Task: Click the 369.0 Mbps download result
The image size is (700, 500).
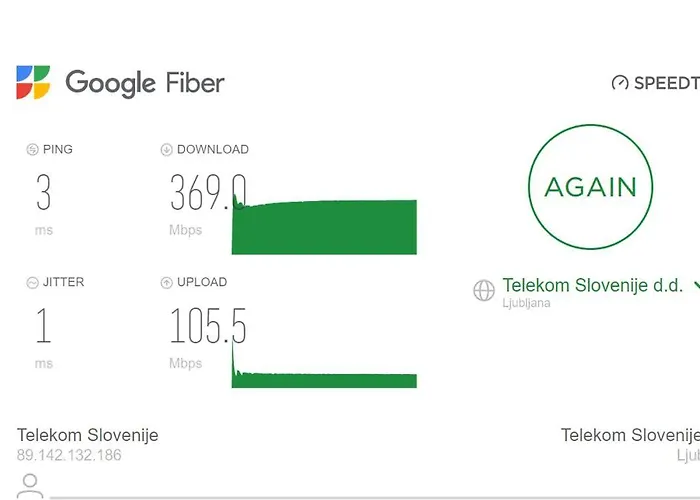Action: pyautogui.click(x=205, y=193)
